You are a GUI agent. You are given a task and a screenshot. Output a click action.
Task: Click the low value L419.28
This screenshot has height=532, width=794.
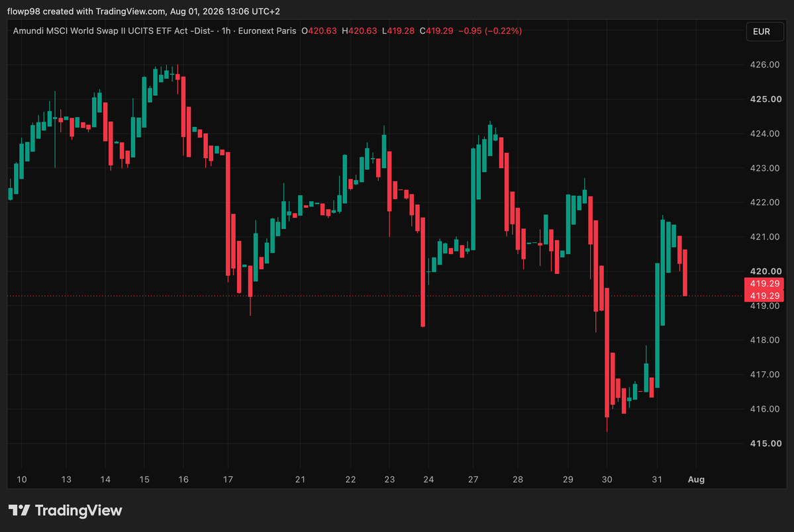(399, 31)
